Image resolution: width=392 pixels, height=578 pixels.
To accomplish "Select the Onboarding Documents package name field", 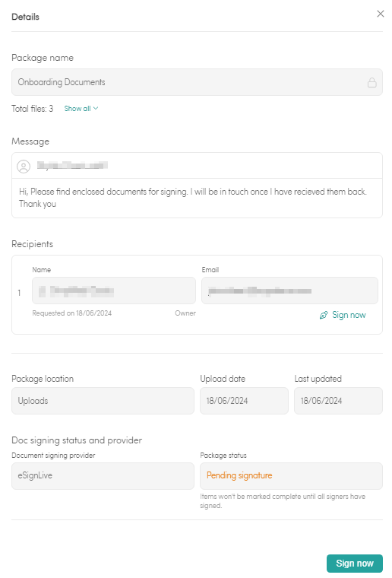I will tap(197, 82).
